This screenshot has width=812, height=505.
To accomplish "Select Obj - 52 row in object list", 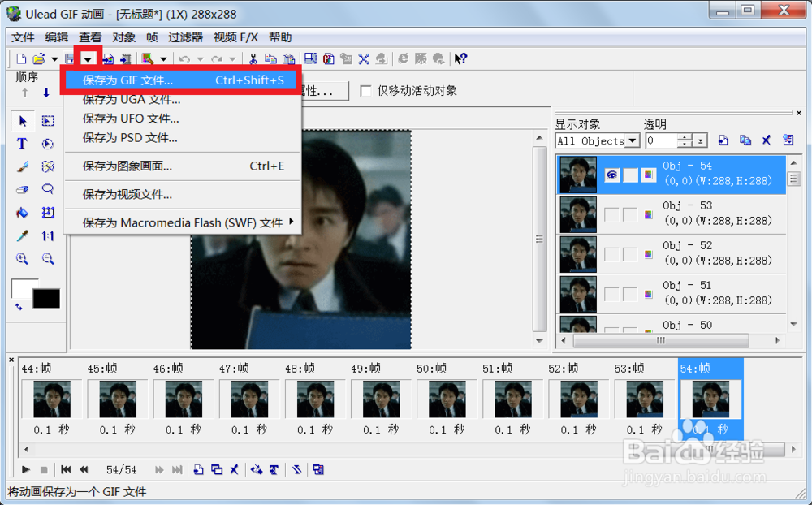I will [672, 254].
